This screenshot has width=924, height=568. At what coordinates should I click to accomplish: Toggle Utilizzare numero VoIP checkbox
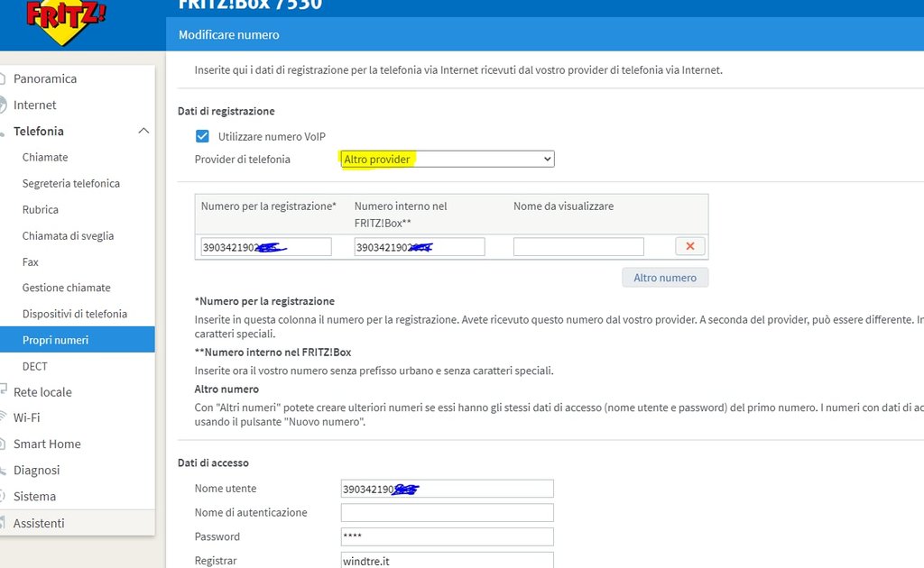202,136
